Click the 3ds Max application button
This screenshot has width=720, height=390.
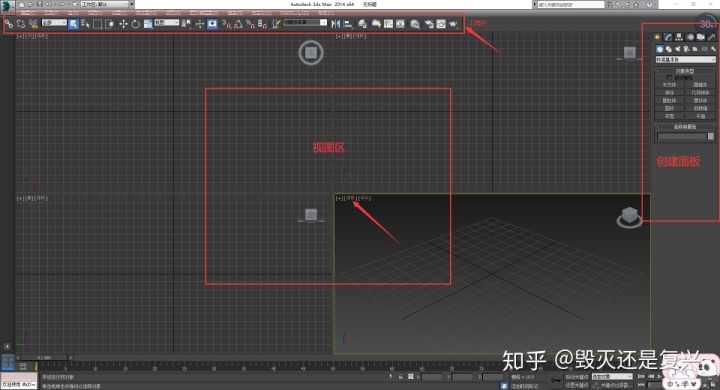(6, 6)
